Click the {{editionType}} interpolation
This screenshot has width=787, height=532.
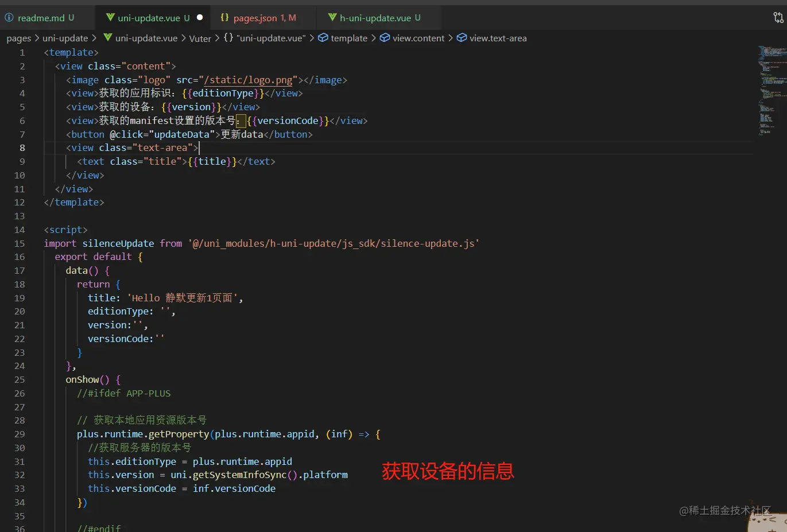pos(223,93)
